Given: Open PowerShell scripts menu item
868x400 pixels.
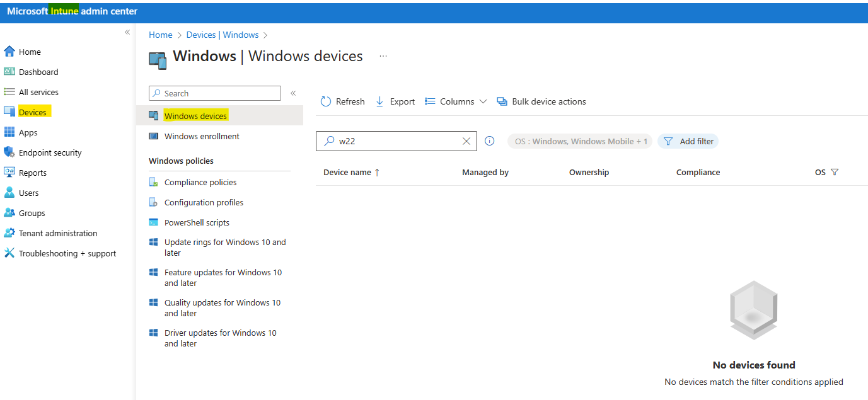Looking at the screenshot, I should point(197,222).
